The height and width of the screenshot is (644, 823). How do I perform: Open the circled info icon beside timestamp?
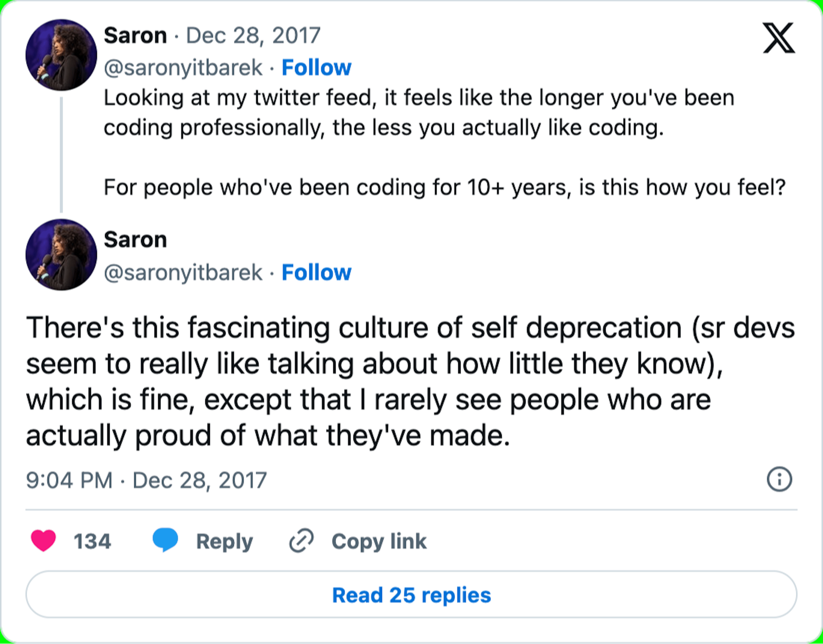779,480
